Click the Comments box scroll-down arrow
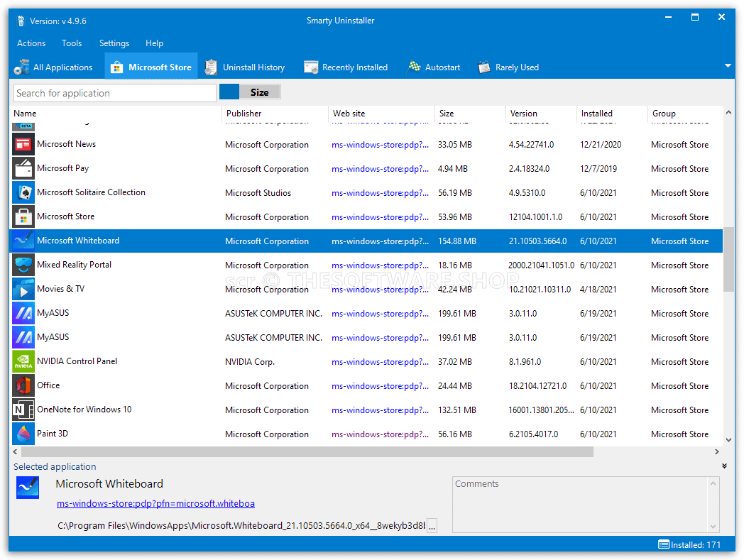The width and height of the screenshot is (744, 560). pyautogui.click(x=713, y=527)
